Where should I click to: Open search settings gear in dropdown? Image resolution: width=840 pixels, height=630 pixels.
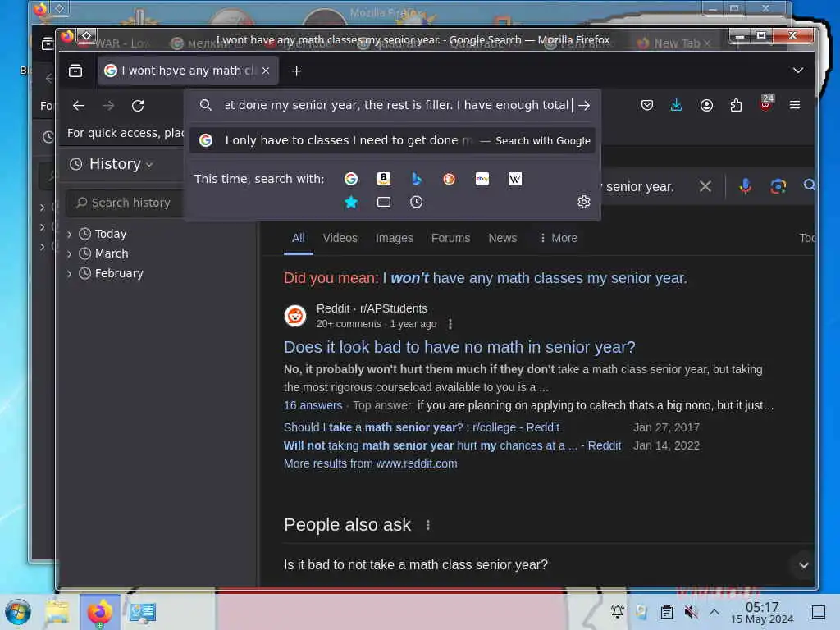tap(584, 202)
